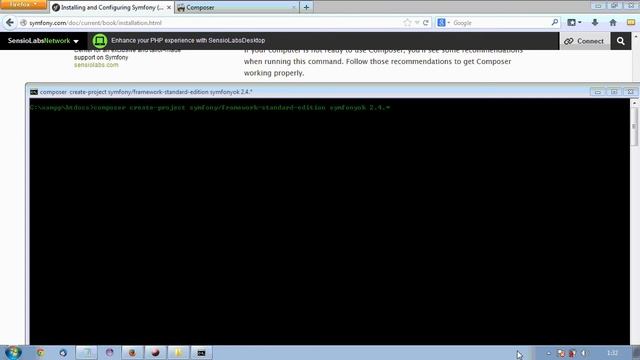Expand the SensioLabs Network dropdown
The image size is (640, 360).
(43, 41)
